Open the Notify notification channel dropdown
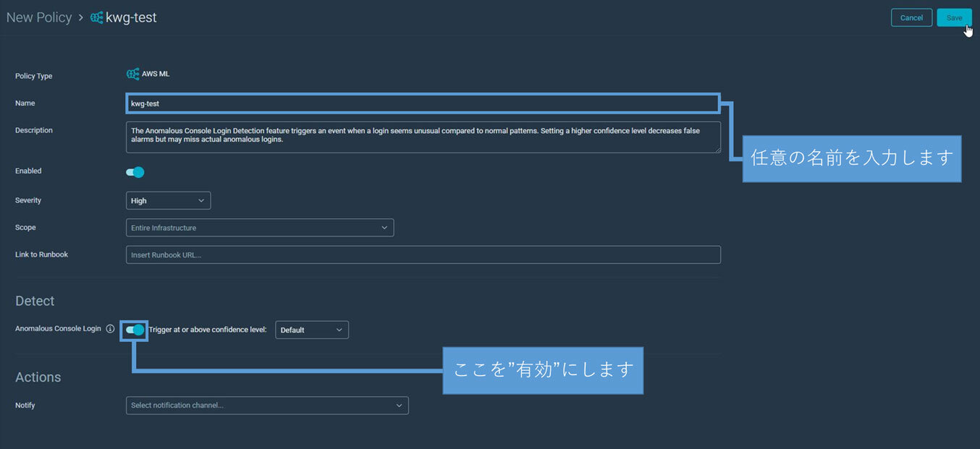 coord(267,406)
